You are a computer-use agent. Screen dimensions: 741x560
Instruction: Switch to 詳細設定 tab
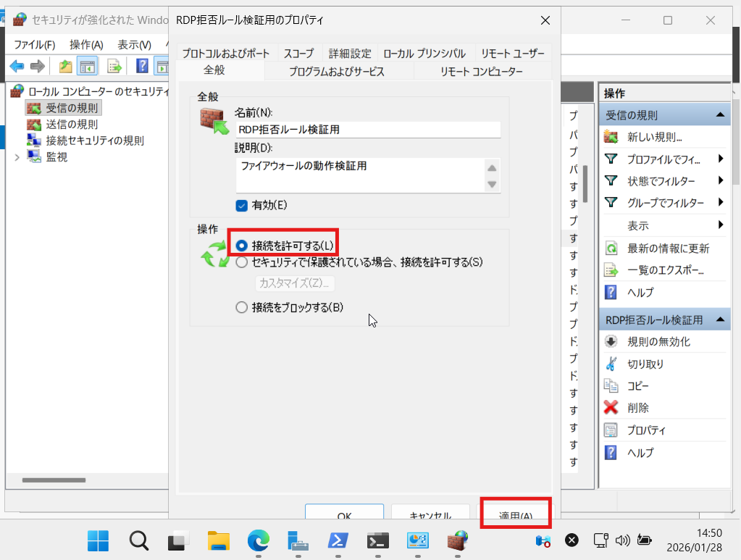350,54
